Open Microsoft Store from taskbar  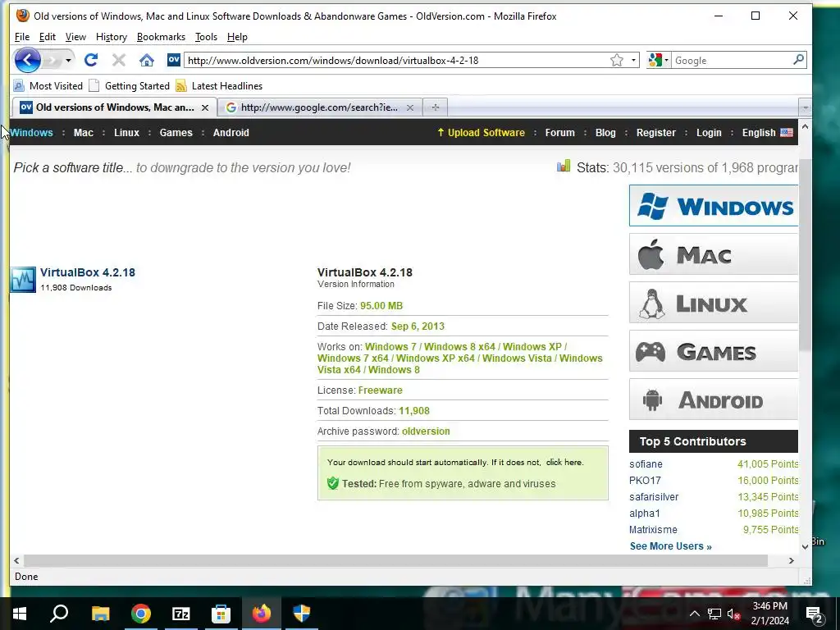(x=221, y=614)
